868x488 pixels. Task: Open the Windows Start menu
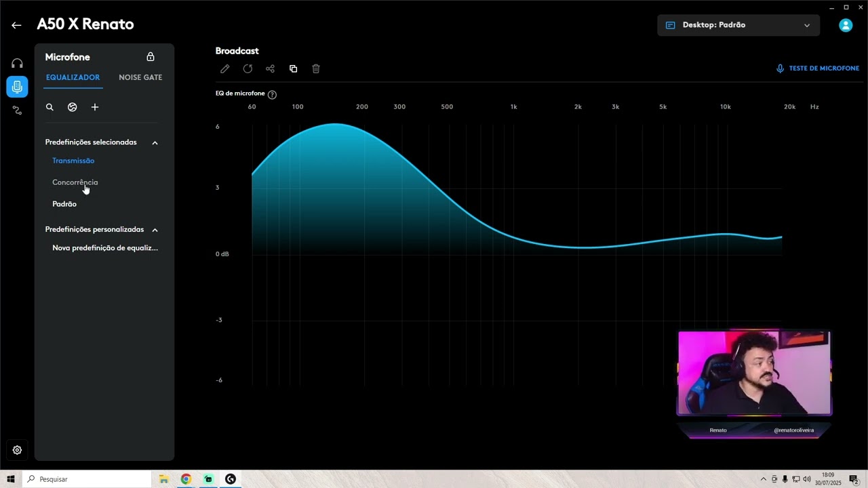pos(11,479)
